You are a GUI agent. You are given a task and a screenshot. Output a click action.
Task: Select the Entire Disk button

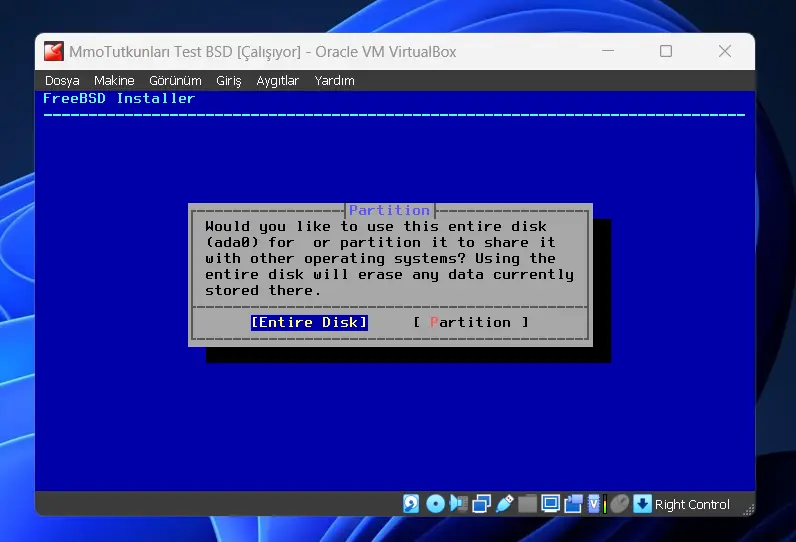pos(309,322)
